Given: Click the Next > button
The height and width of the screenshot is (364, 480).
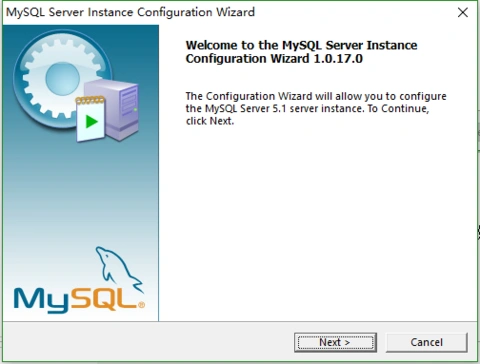Looking at the screenshot, I should pyautogui.click(x=335, y=342).
